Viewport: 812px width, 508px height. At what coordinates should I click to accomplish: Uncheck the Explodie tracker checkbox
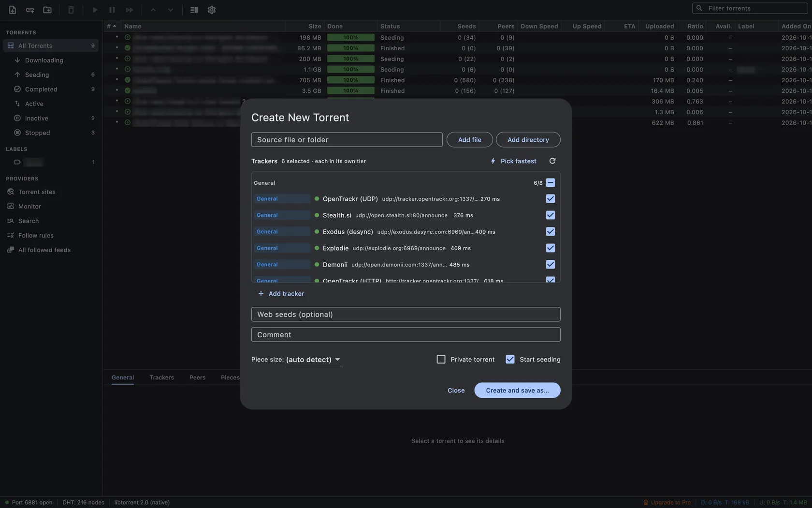click(550, 248)
